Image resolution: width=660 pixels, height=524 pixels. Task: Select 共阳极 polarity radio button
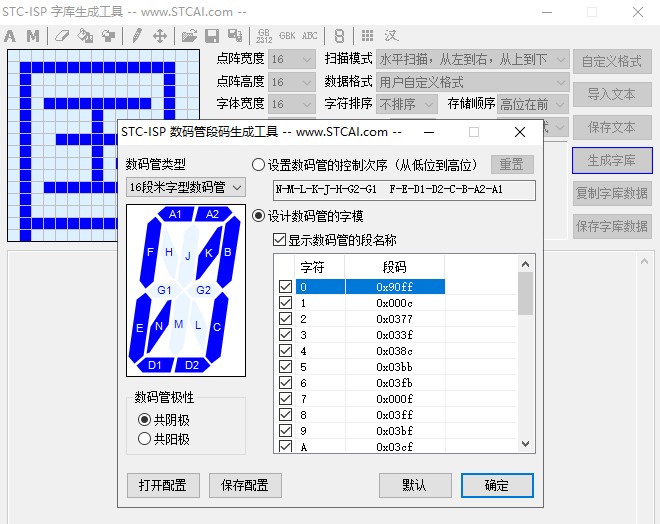(144, 439)
